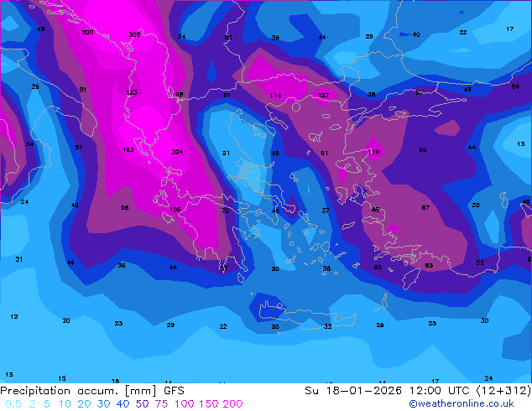Image resolution: width=532 pixels, height=411 pixels.
Task: Click the legend value 10
Action: pos(65,404)
